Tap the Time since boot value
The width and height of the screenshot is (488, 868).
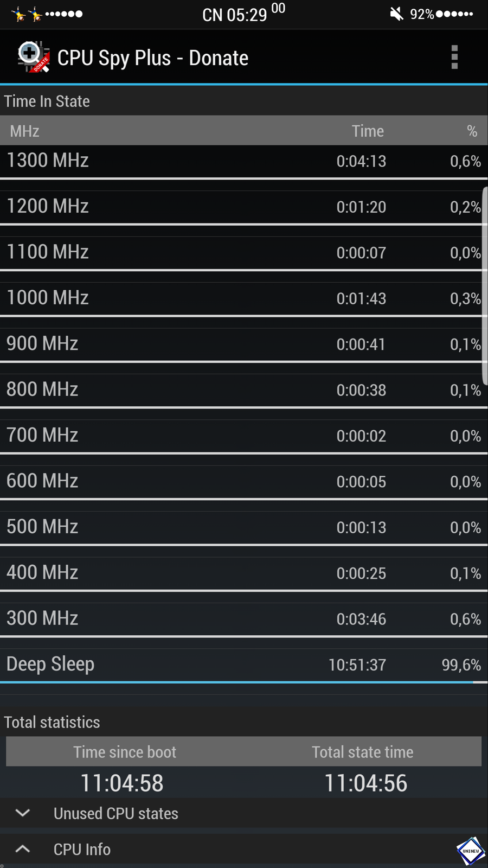[122, 783]
